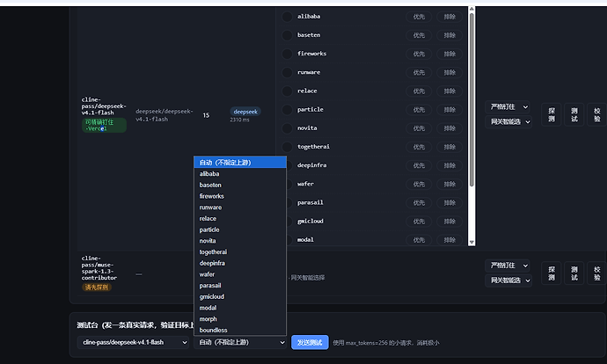Click 校验 button in muse-spark-1.3-contributor row

[x=597, y=273]
